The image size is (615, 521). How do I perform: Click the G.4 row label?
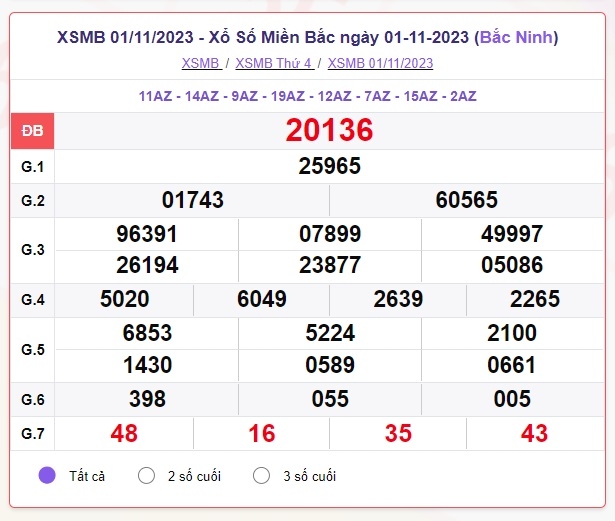pyautogui.click(x=33, y=300)
